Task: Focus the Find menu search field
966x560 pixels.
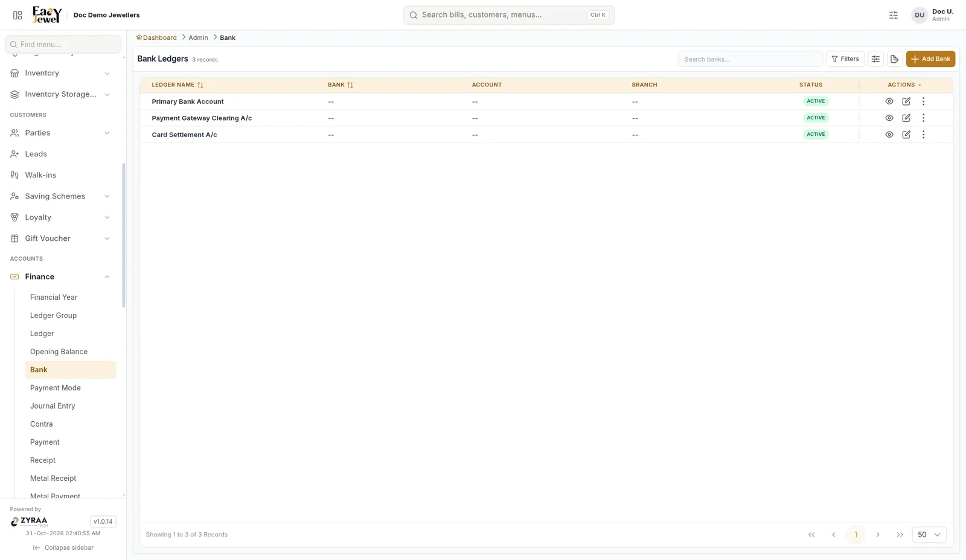Action: [63, 44]
